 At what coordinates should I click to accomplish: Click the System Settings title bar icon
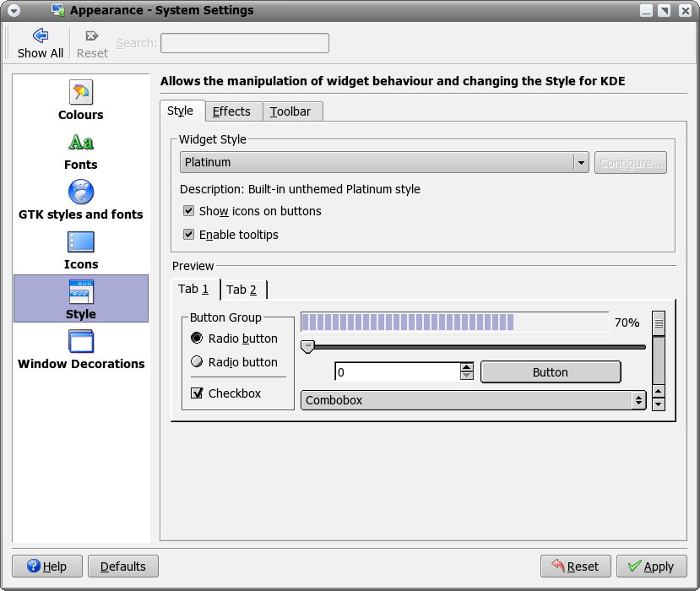coord(58,10)
